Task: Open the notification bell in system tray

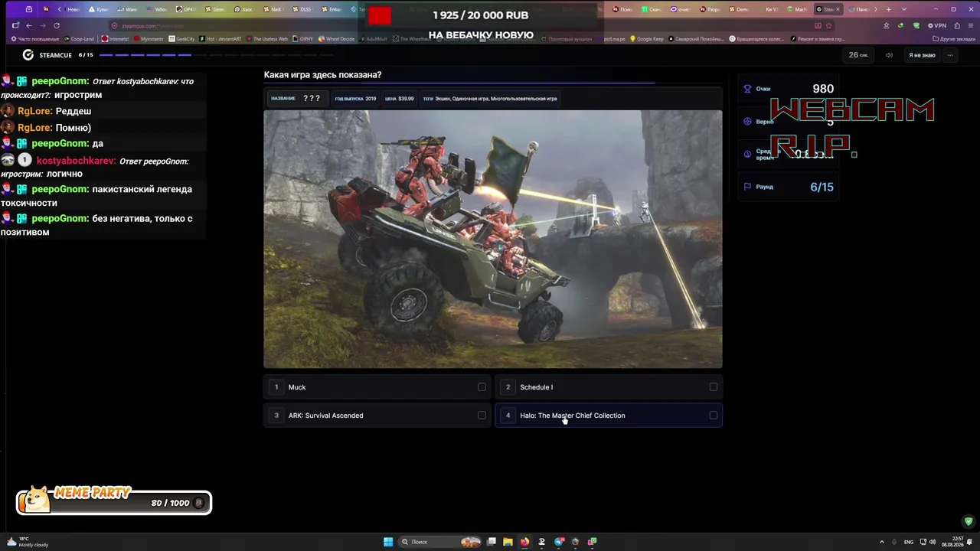Action: click(x=971, y=542)
